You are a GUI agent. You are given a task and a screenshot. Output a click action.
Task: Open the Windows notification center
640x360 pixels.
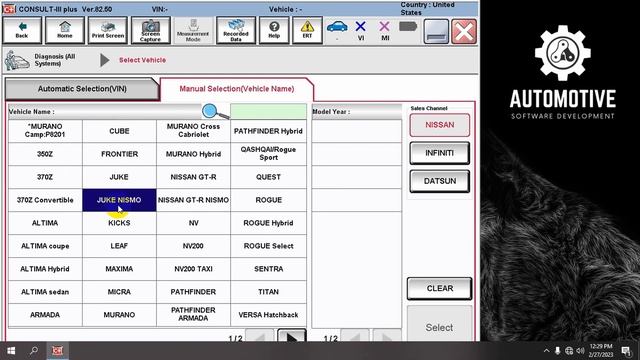(627, 351)
